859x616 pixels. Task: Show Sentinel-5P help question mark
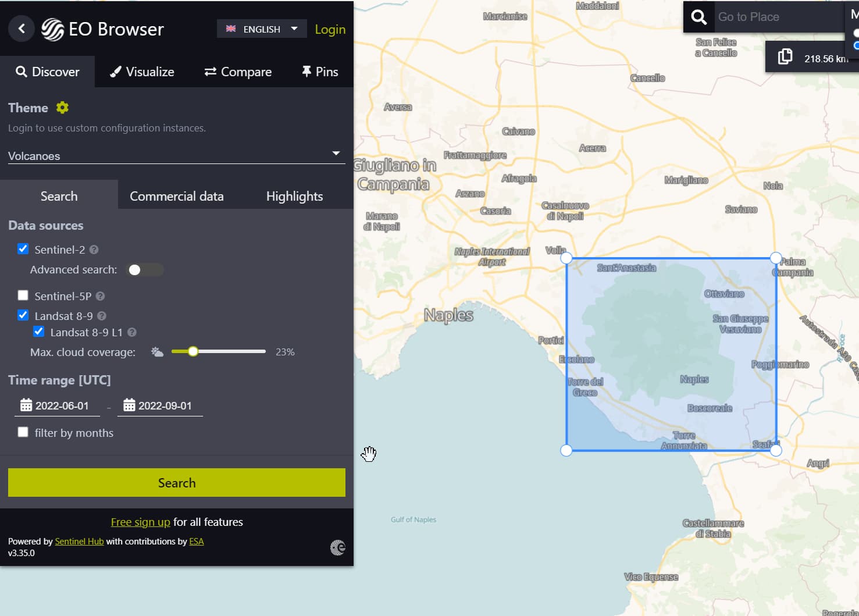(101, 296)
